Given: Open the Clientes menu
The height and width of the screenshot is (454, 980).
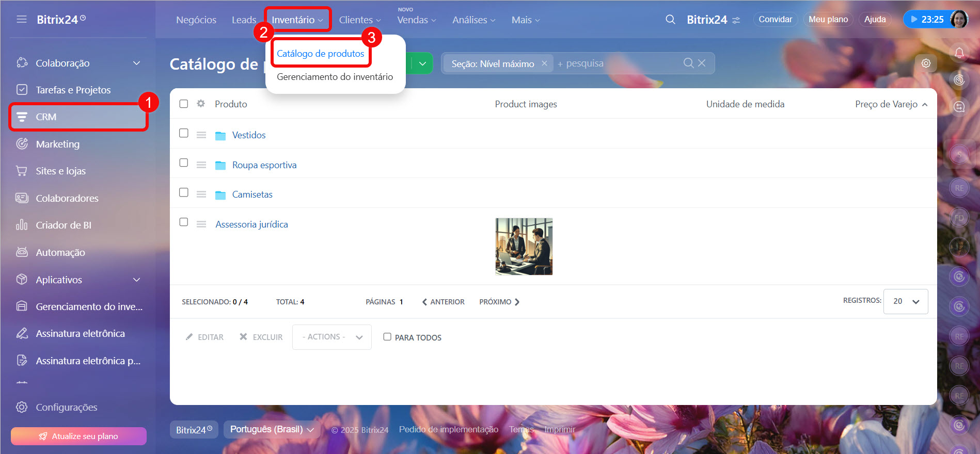Looking at the screenshot, I should [x=359, y=20].
